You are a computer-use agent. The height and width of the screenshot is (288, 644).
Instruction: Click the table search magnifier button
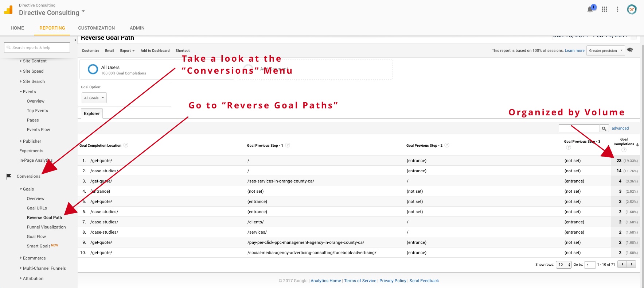[604, 128]
